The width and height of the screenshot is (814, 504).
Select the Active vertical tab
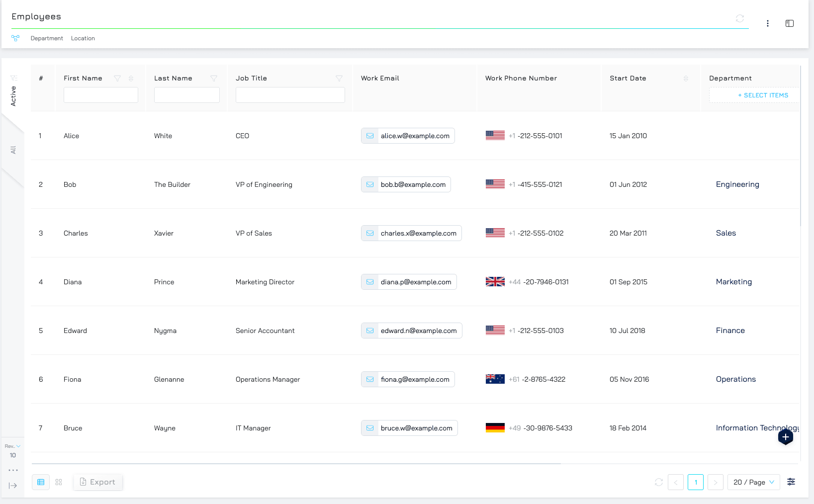pos(13,95)
